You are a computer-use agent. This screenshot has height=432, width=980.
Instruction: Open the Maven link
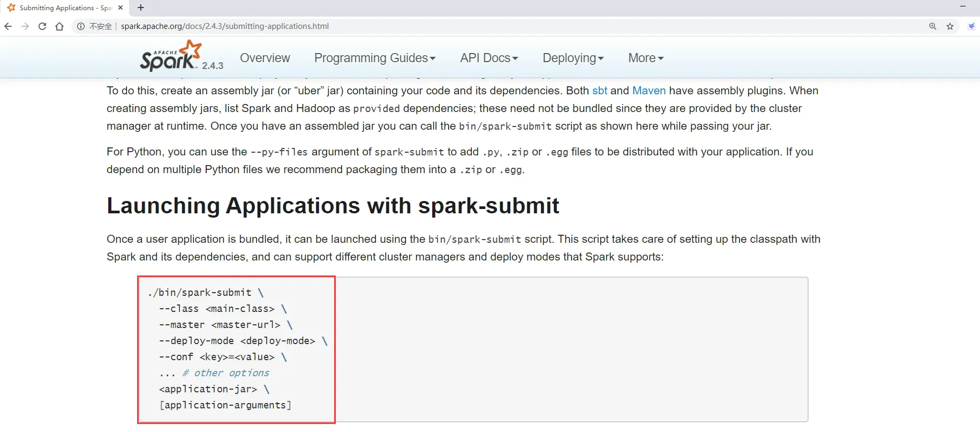pos(649,91)
